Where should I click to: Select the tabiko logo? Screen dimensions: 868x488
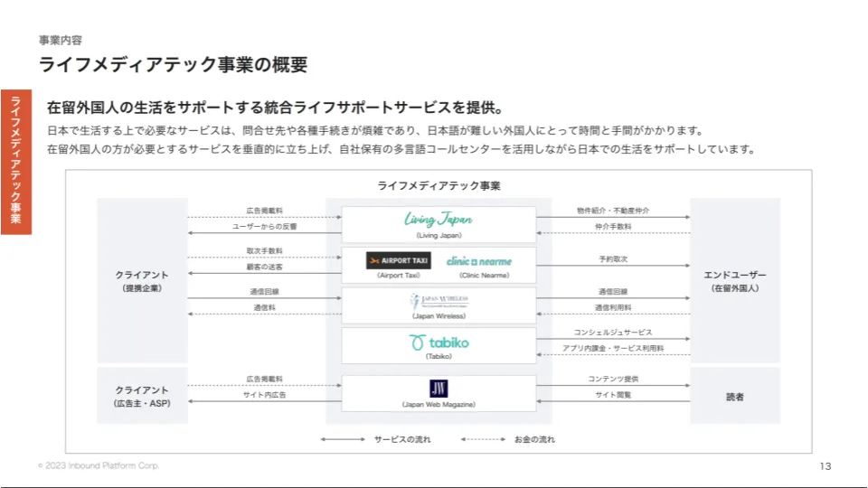(439, 343)
